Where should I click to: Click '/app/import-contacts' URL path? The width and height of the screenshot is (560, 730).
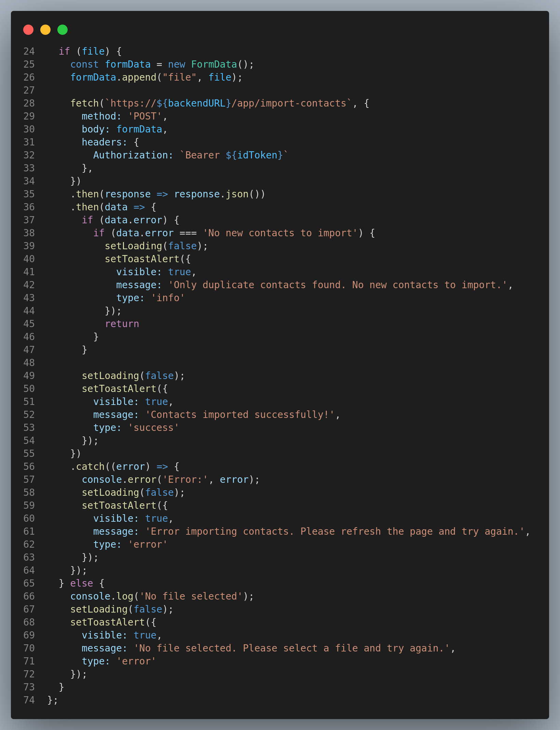click(289, 103)
